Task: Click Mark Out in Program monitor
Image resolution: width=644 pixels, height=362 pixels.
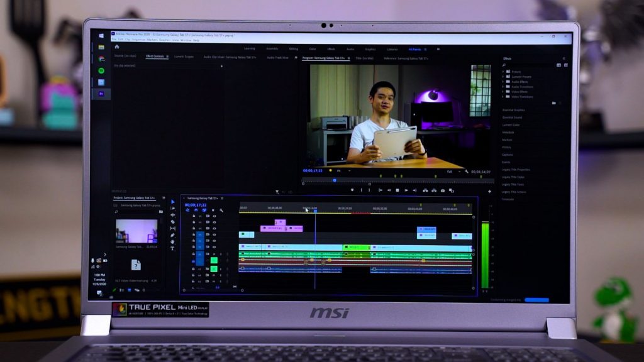Action: coord(369,190)
